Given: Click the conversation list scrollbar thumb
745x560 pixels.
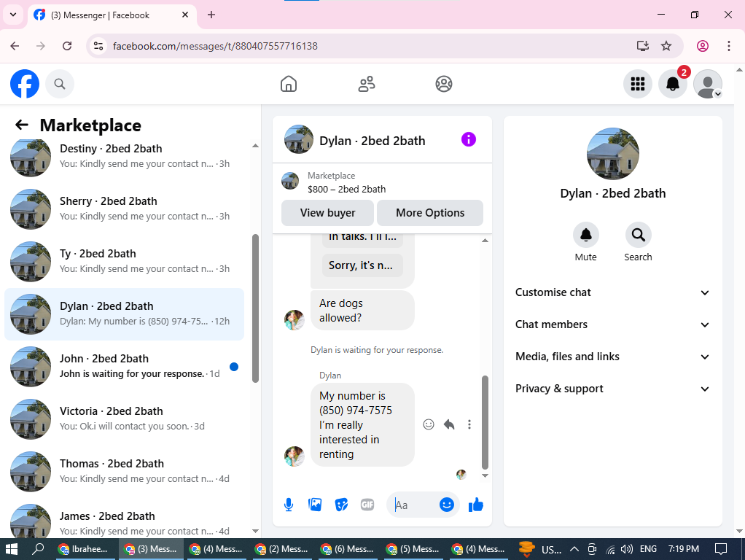Looking at the screenshot, I should (x=255, y=308).
